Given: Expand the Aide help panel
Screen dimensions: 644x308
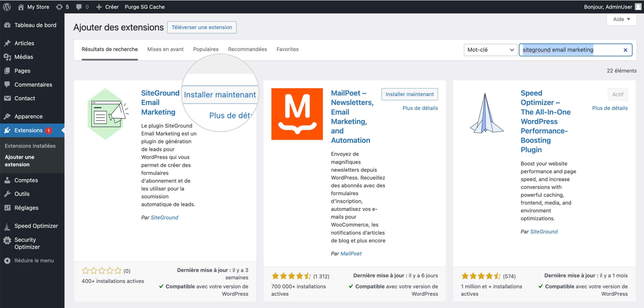Looking at the screenshot, I should click(x=621, y=19).
